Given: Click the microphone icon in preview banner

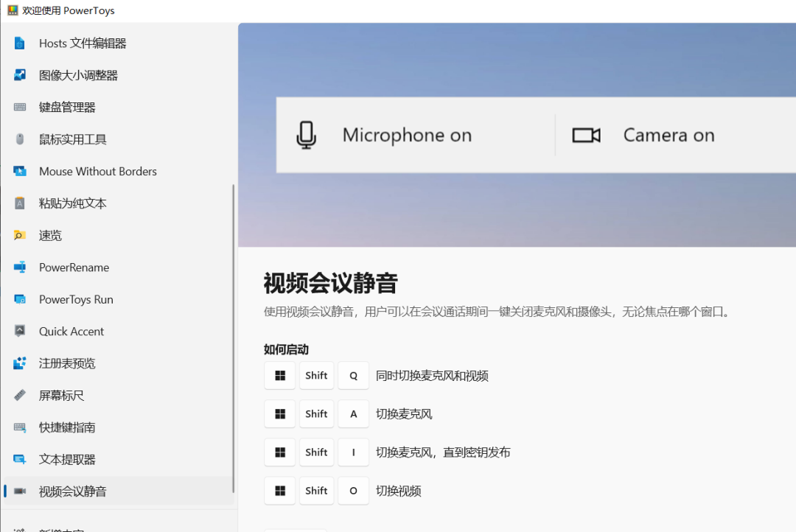Looking at the screenshot, I should pos(306,135).
